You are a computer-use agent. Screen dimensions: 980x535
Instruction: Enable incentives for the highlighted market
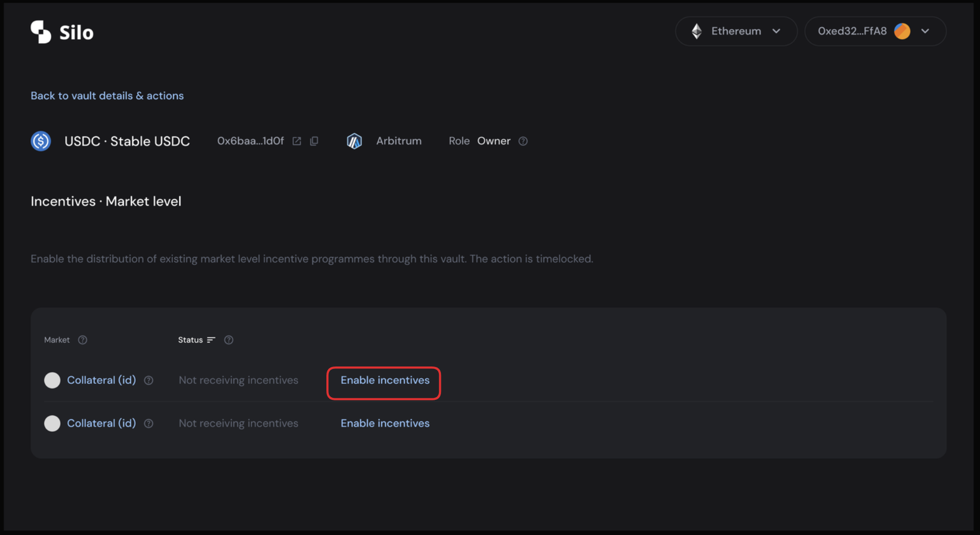click(x=384, y=380)
